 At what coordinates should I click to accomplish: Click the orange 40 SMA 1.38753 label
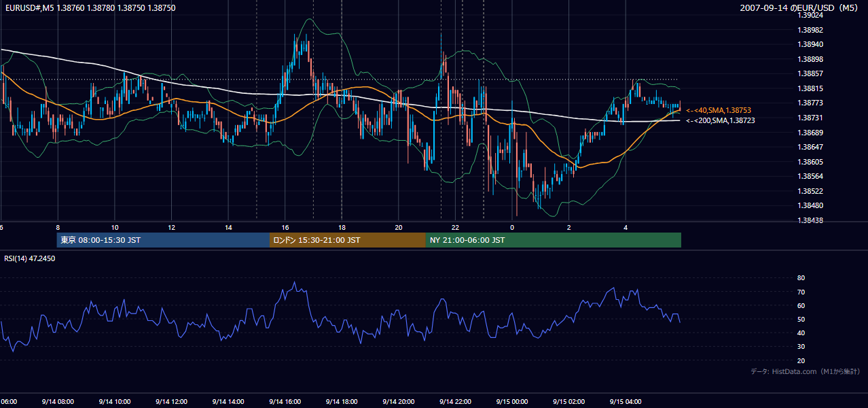[x=719, y=110]
